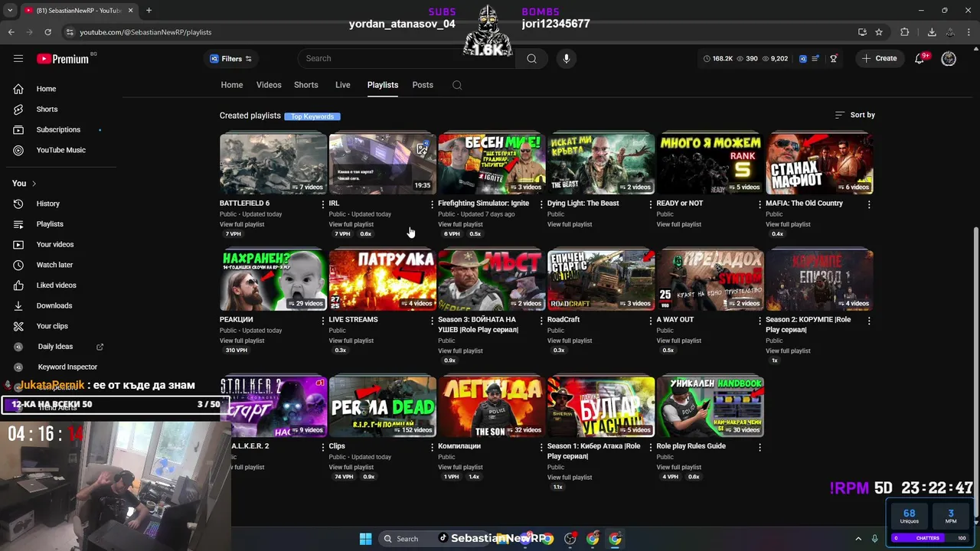Viewport: 980px width, 551px height.
Task: Start voice search with microphone
Action: 567,59
